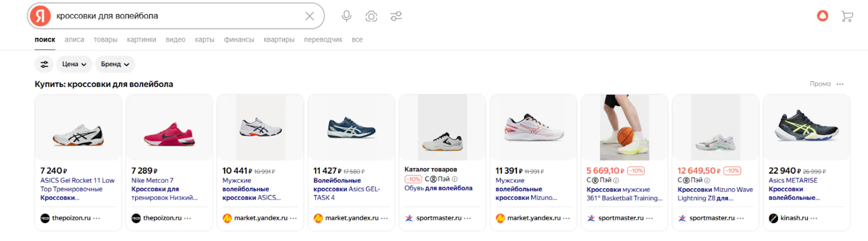
Task: Open image search via the camera icon
Action: click(x=371, y=16)
